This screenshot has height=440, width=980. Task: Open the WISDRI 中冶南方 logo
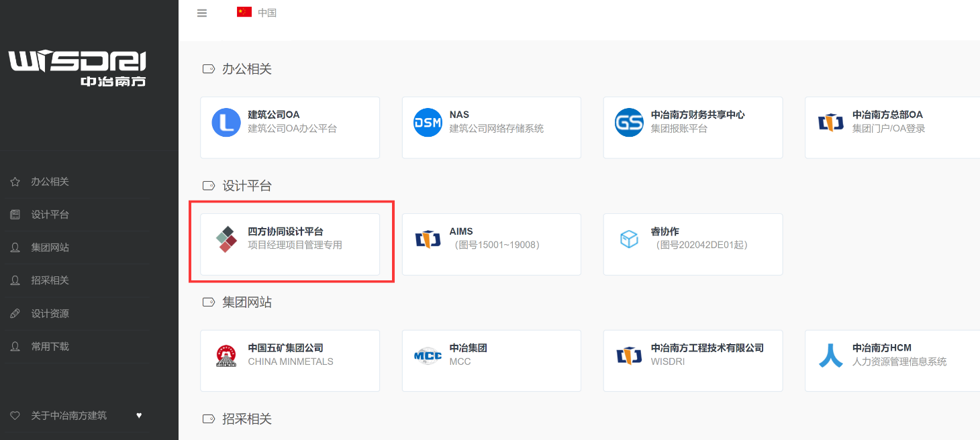point(77,68)
